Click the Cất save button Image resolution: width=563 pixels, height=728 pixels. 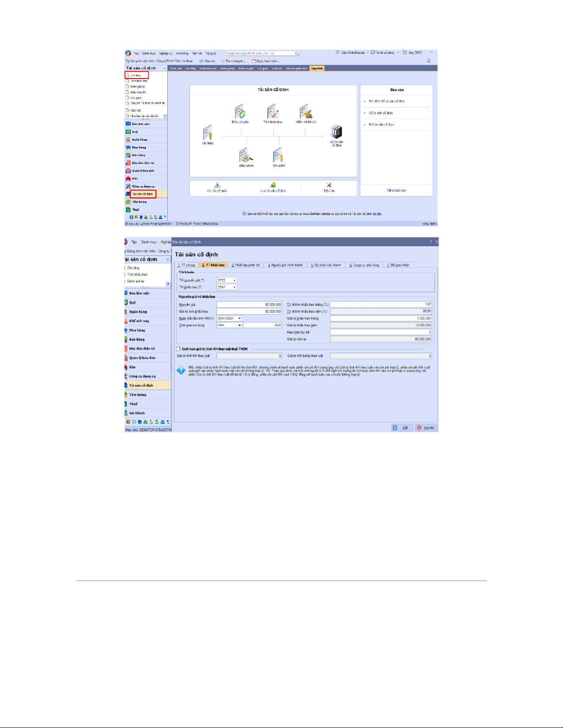(402, 428)
